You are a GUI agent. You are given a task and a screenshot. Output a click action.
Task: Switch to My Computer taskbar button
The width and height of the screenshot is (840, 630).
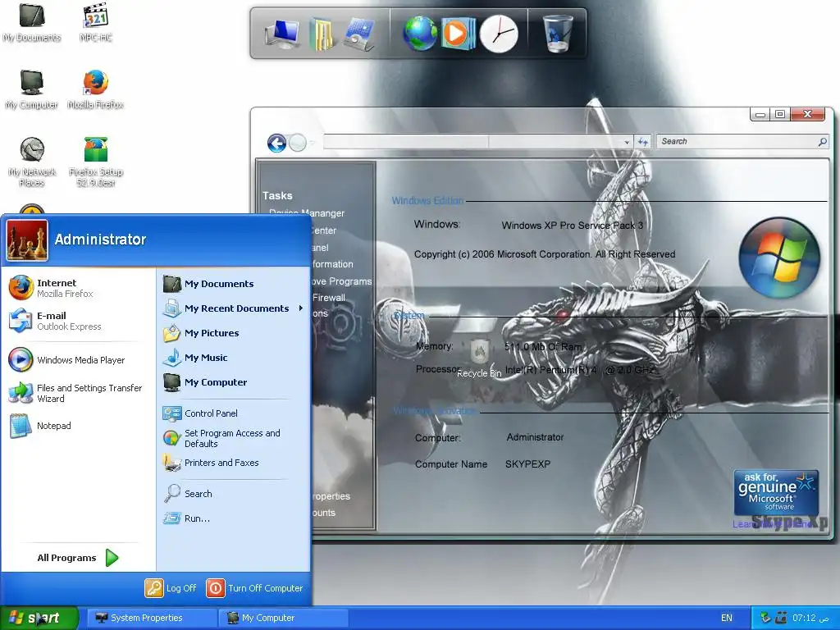pos(284,619)
